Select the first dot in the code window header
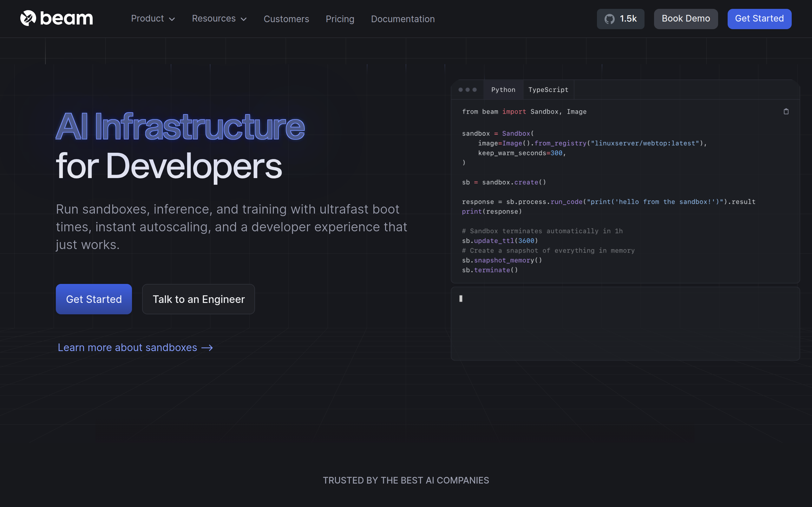This screenshot has height=507, width=812. coord(460,90)
